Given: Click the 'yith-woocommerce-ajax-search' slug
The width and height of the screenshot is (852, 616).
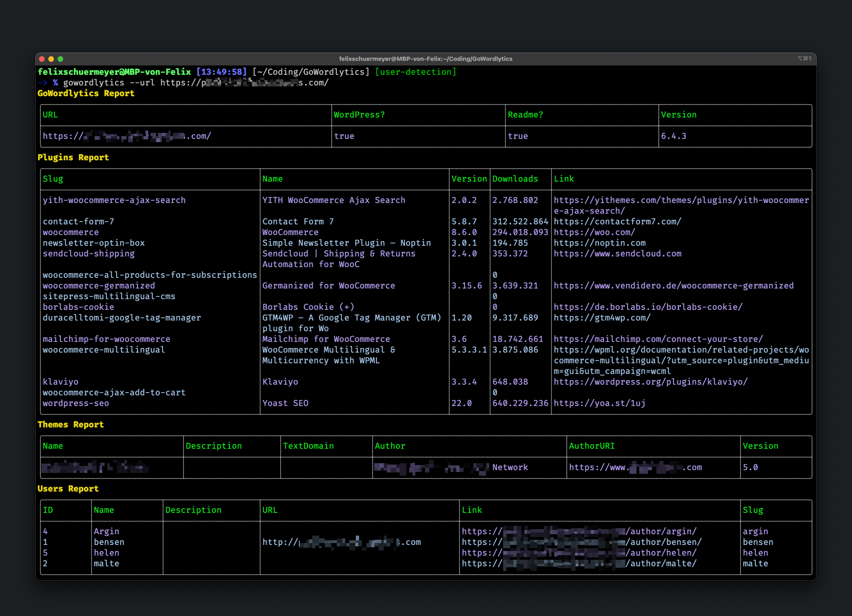Looking at the screenshot, I should point(114,200).
